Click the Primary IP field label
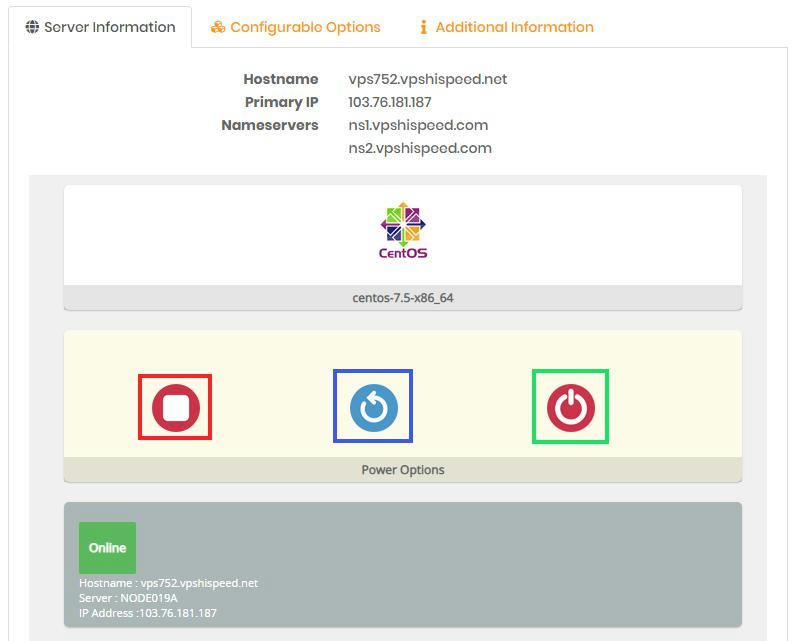This screenshot has height=641, width=804. click(282, 103)
